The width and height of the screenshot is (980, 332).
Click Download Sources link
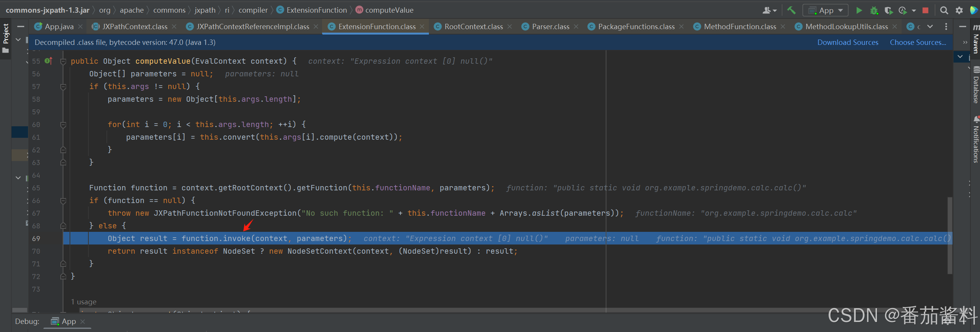click(848, 42)
